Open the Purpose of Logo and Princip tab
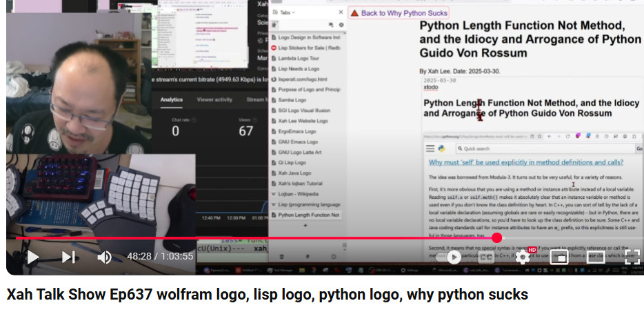 coord(306,89)
